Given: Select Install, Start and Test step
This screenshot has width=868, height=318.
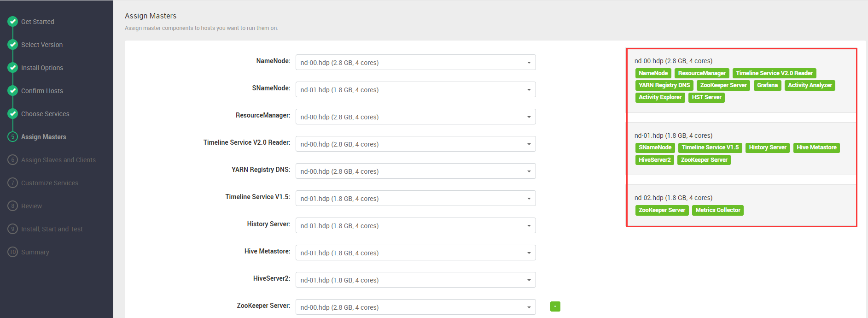Looking at the screenshot, I should click(x=52, y=229).
